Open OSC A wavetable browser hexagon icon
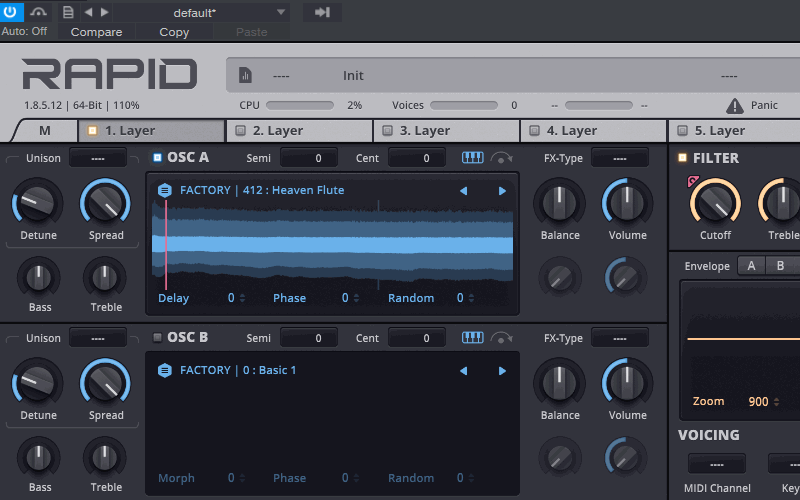This screenshot has width=800, height=500. [164, 190]
